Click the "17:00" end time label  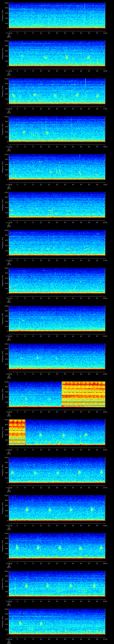pos(105,109)
